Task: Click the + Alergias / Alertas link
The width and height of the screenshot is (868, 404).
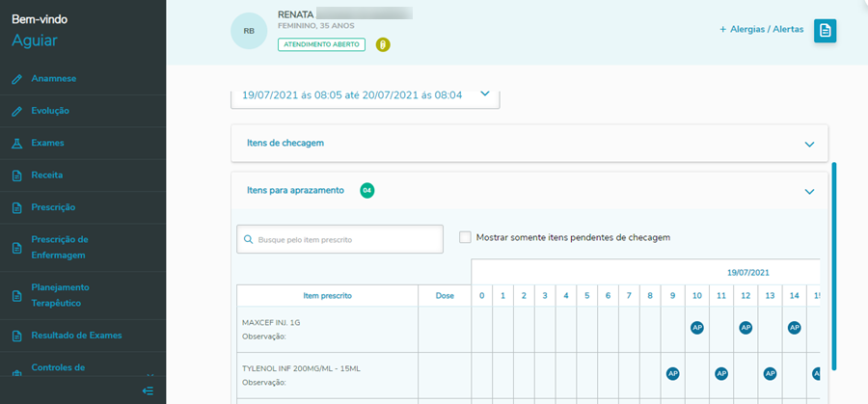Action: coord(761,29)
